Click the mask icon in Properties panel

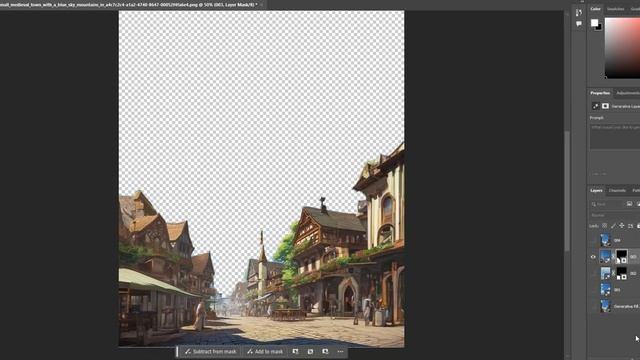pyautogui.click(x=605, y=106)
